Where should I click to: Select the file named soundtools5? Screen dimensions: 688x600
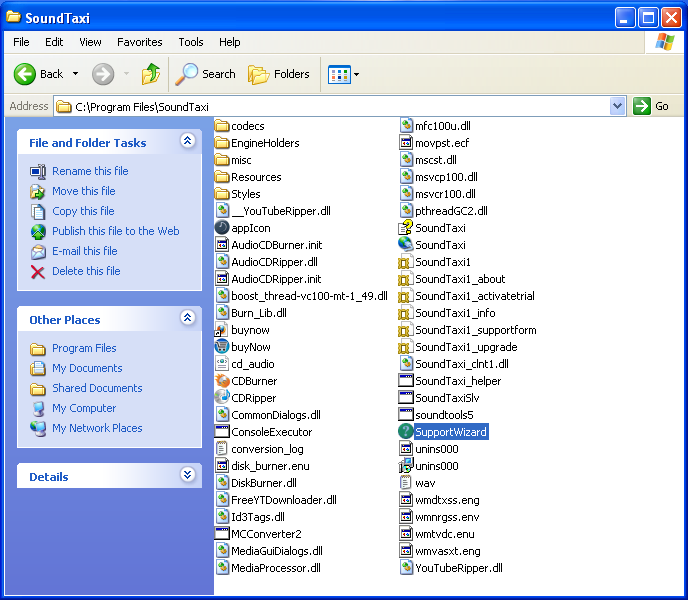[x=444, y=415]
